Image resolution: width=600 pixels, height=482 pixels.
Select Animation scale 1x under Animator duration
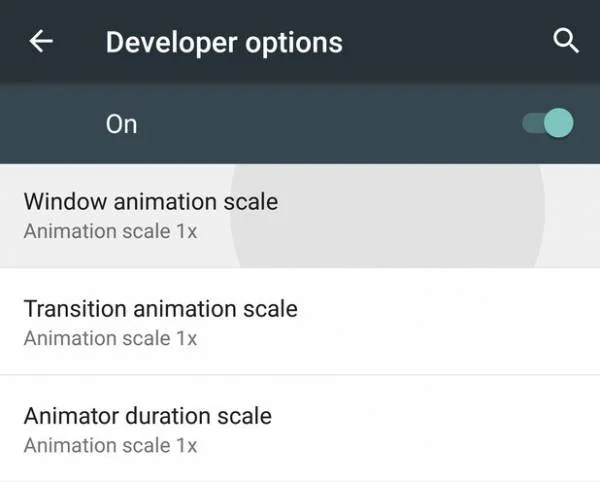pos(110,446)
